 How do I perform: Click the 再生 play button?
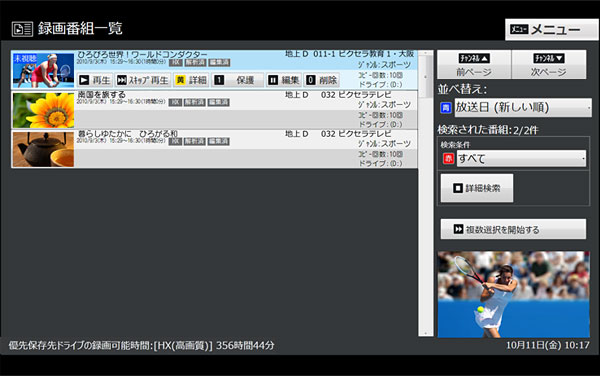pyautogui.click(x=95, y=80)
